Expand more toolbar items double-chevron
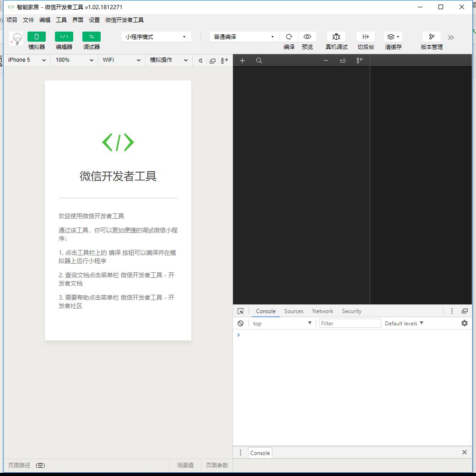The height and width of the screenshot is (476, 476). [451, 38]
